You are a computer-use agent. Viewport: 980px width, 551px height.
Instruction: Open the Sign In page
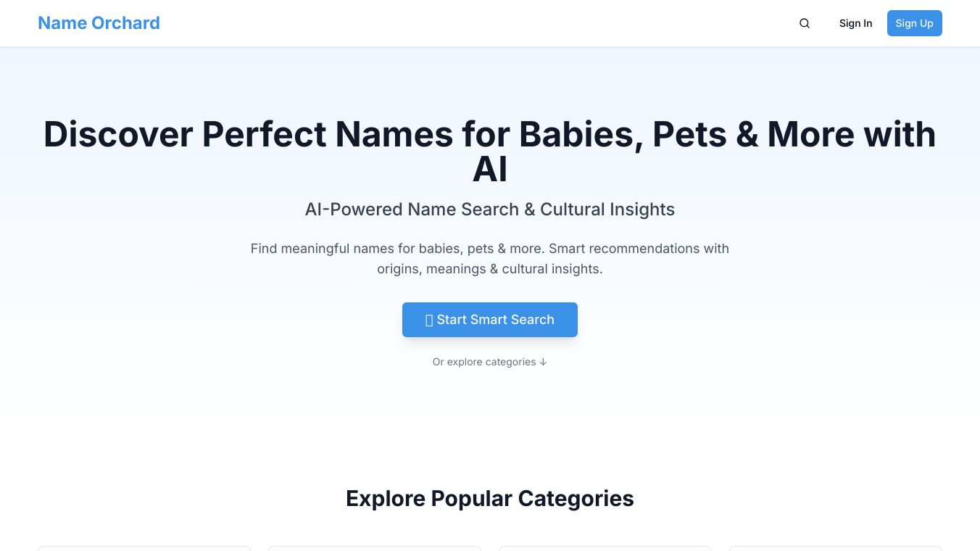tap(855, 23)
